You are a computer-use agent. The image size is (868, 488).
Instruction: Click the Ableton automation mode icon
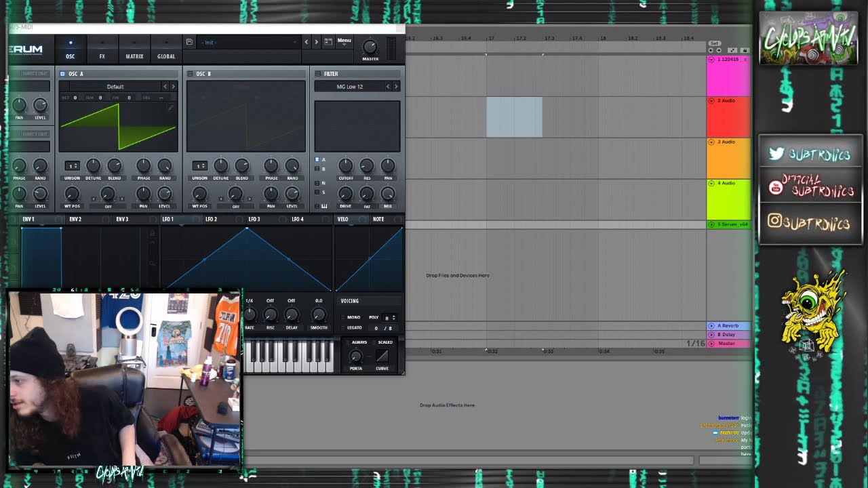coord(732,50)
